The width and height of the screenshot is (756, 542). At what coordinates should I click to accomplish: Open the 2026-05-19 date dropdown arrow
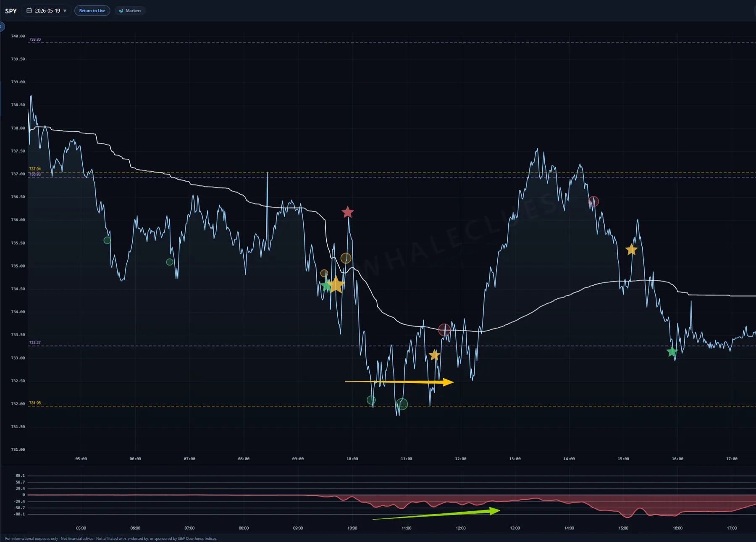(x=65, y=11)
